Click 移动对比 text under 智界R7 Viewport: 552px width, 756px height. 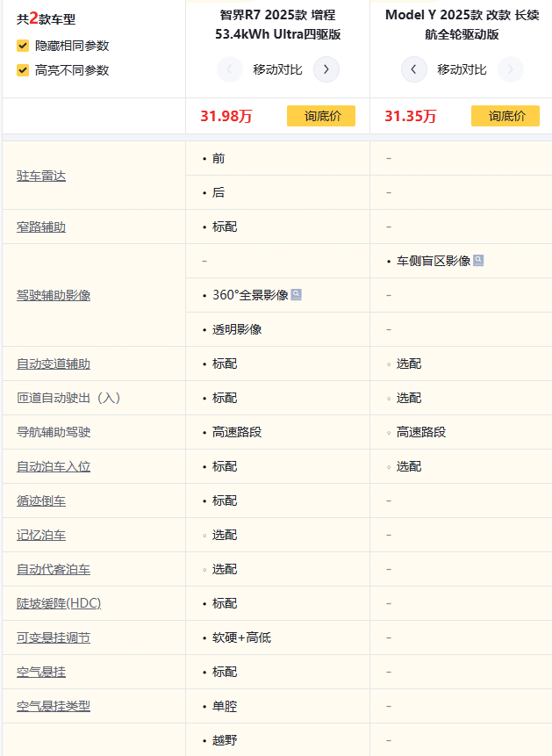coord(277,70)
